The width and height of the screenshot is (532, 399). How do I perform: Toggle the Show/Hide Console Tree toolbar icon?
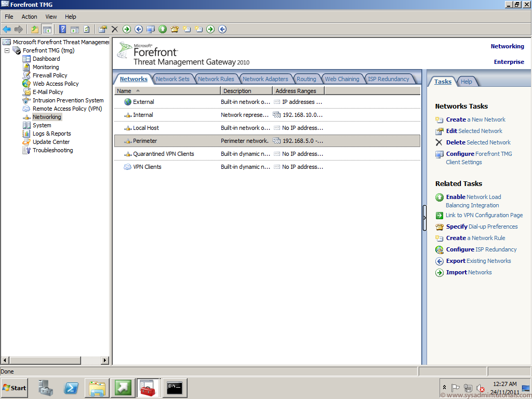point(47,29)
